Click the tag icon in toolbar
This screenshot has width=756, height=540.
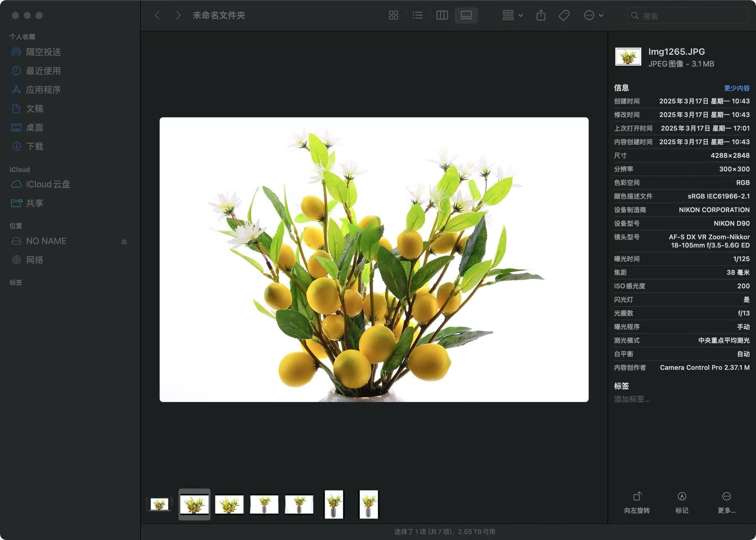click(564, 16)
